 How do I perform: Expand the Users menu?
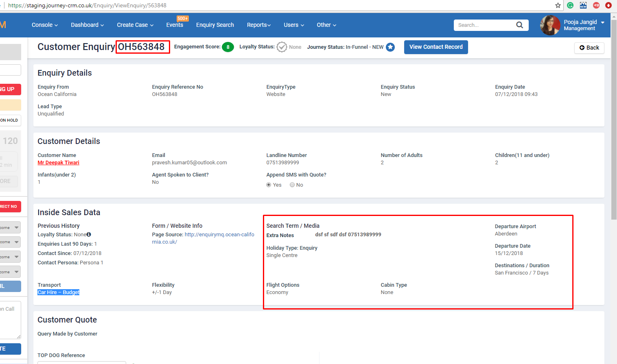(x=294, y=25)
